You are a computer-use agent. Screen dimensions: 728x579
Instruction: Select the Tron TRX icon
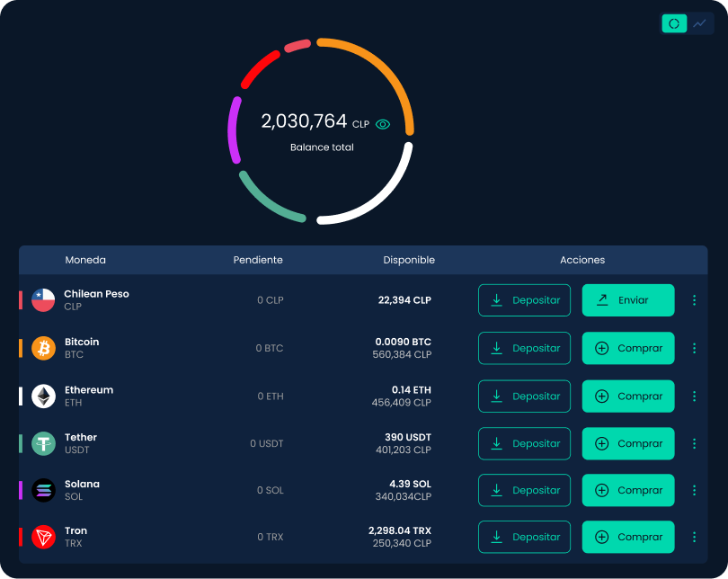tap(42, 537)
